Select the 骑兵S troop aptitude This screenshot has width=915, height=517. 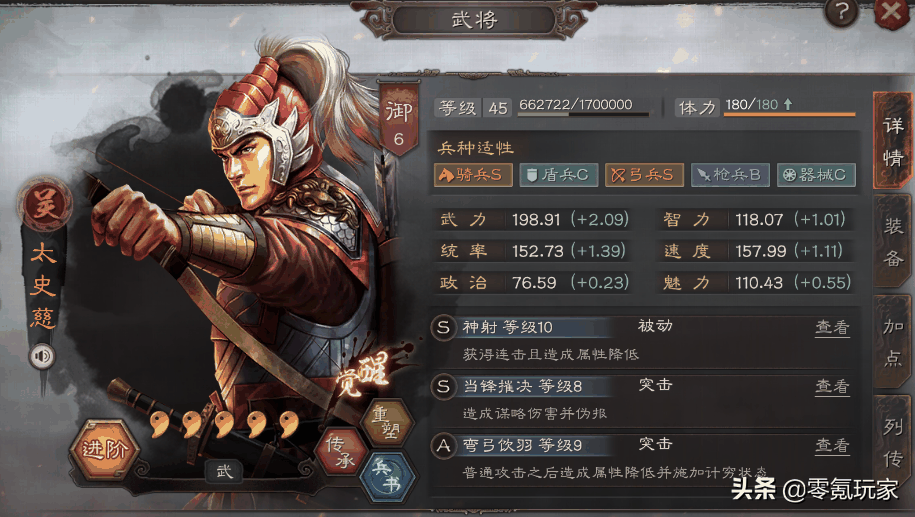click(473, 174)
